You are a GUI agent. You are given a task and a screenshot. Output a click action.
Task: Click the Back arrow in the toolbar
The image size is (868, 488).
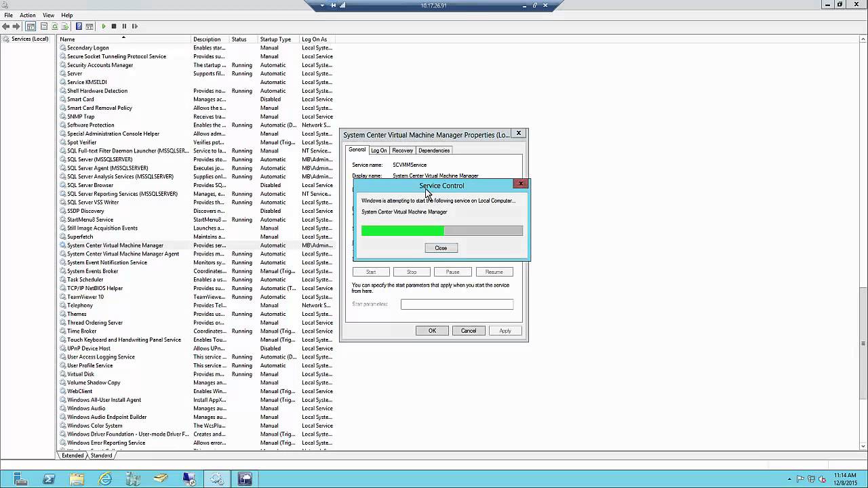coord(6,26)
